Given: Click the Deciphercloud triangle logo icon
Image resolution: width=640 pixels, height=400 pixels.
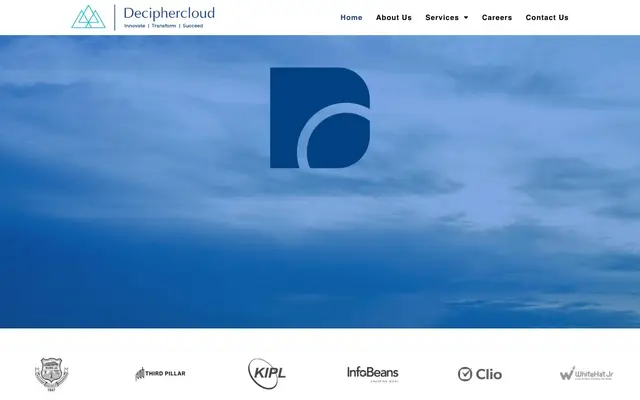Looking at the screenshot, I should pyautogui.click(x=89, y=17).
